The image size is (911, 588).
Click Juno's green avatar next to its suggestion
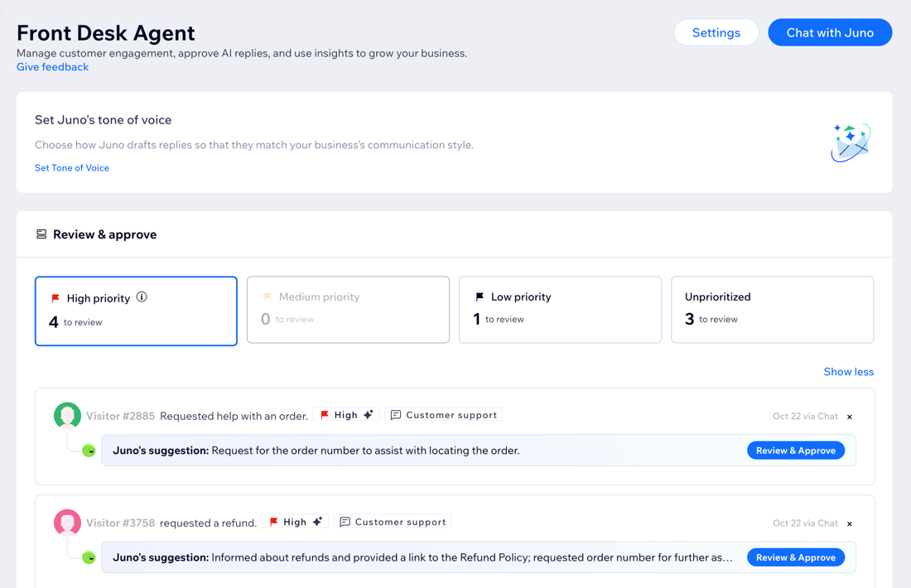coord(90,451)
